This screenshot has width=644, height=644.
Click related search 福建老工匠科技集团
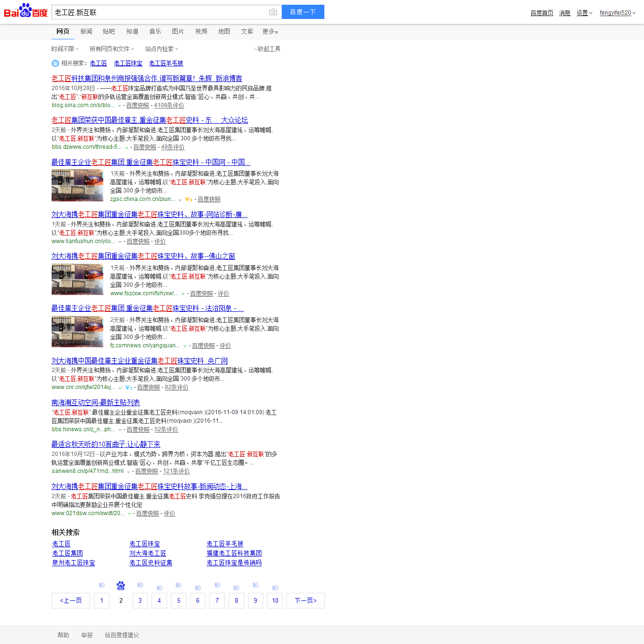click(234, 553)
